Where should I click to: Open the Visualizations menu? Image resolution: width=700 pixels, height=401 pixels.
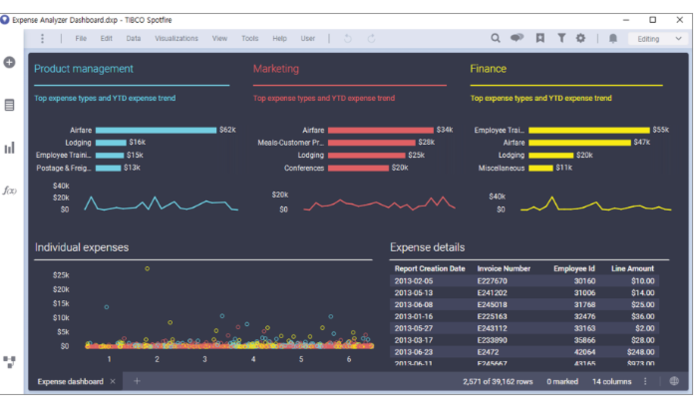176,38
